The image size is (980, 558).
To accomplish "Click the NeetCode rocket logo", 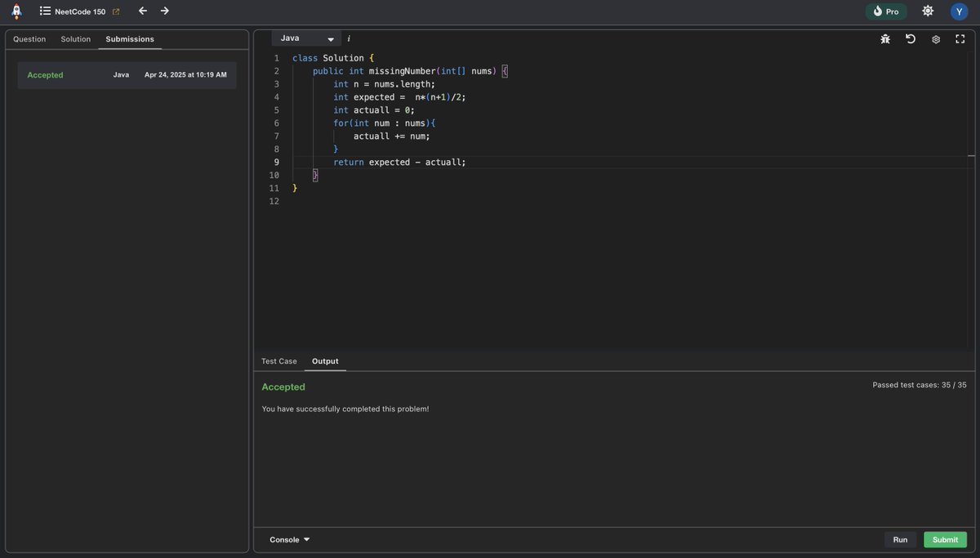I will click(x=16, y=11).
